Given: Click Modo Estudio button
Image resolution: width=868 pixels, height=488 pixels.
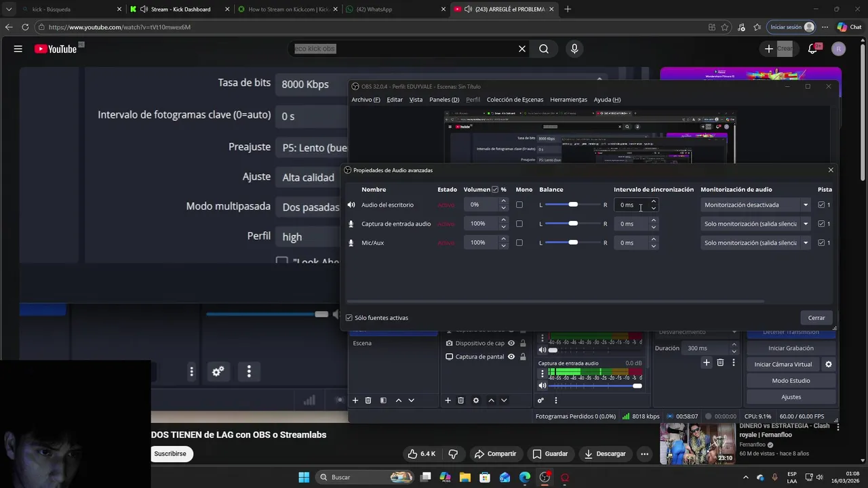Looking at the screenshot, I should tap(791, 380).
